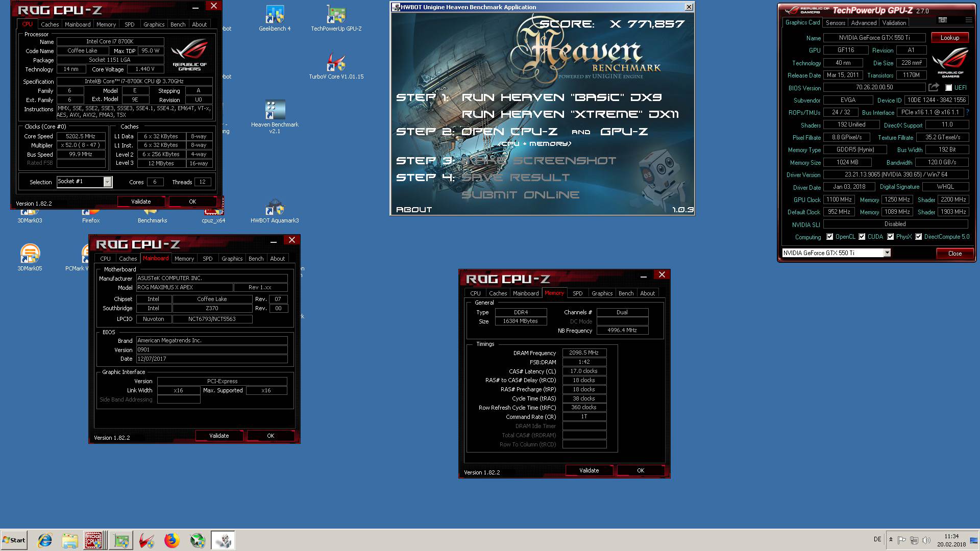
Task: Open Windows Explorer from the taskbar
Action: [70, 540]
